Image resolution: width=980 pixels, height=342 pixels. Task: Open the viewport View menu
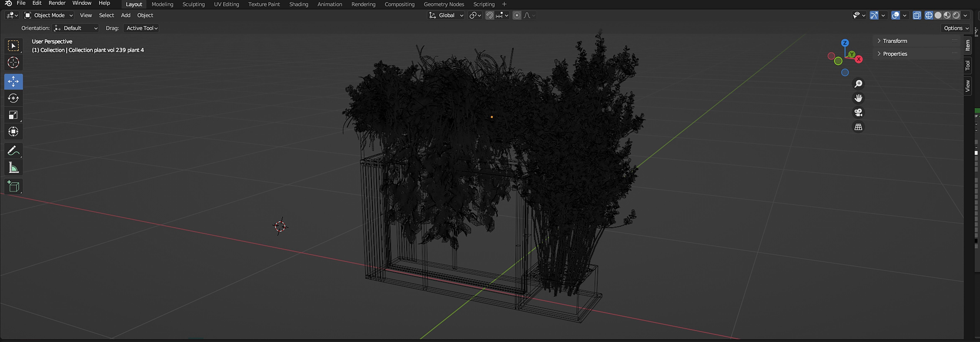coord(86,15)
